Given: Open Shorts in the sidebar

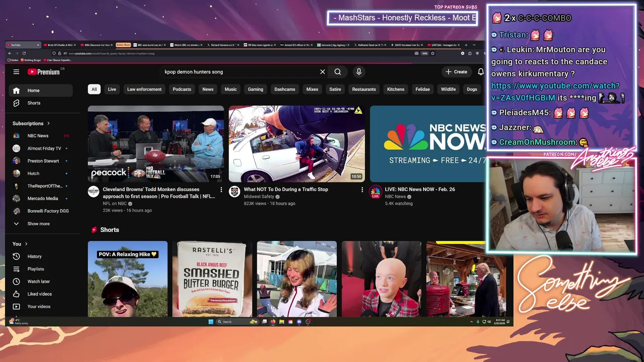Looking at the screenshot, I should (x=41, y=103).
